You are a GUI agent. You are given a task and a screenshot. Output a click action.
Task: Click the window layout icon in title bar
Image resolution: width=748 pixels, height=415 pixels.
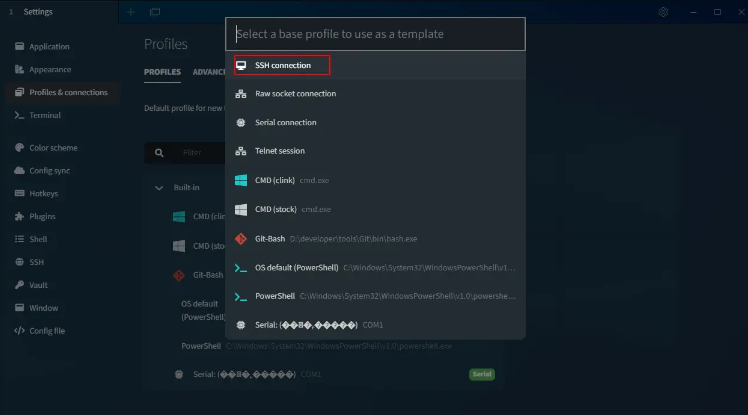pyautogui.click(x=155, y=12)
